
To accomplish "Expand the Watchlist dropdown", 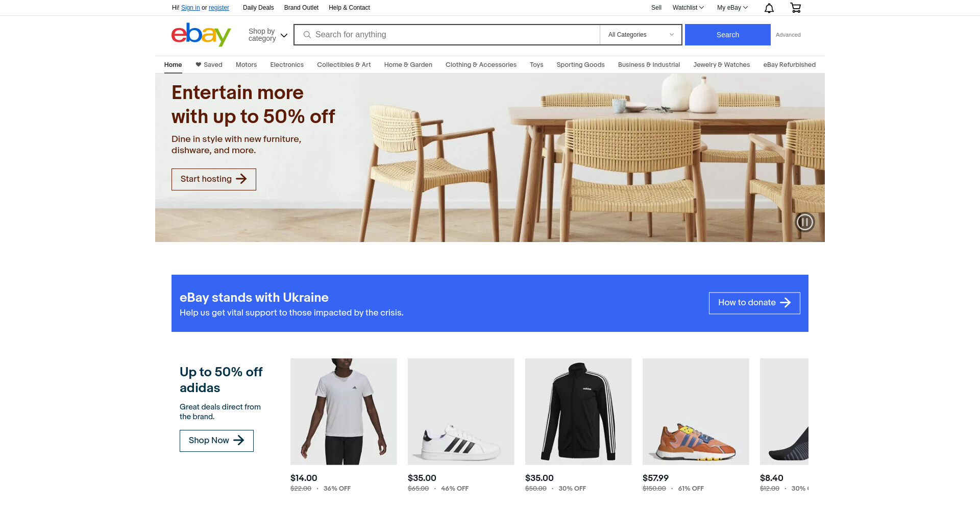I will pos(688,8).
